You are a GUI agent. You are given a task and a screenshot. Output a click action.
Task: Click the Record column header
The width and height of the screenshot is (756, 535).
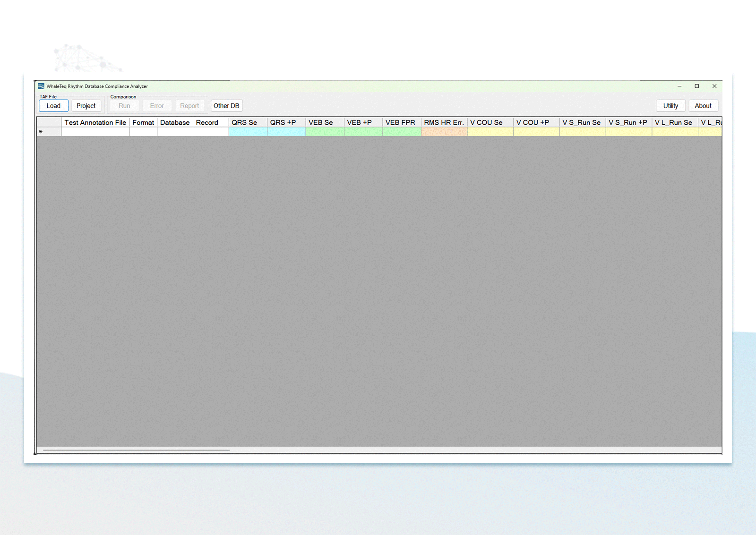point(211,122)
